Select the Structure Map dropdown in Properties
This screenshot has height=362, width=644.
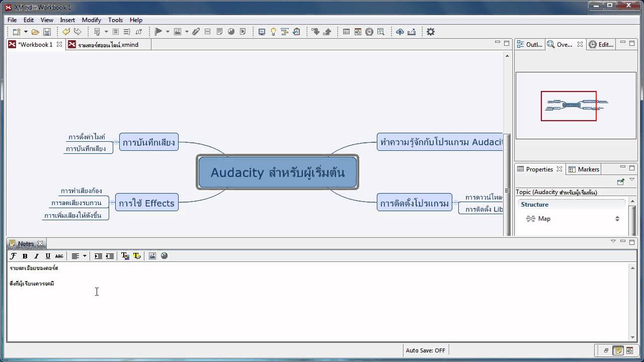point(573,219)
